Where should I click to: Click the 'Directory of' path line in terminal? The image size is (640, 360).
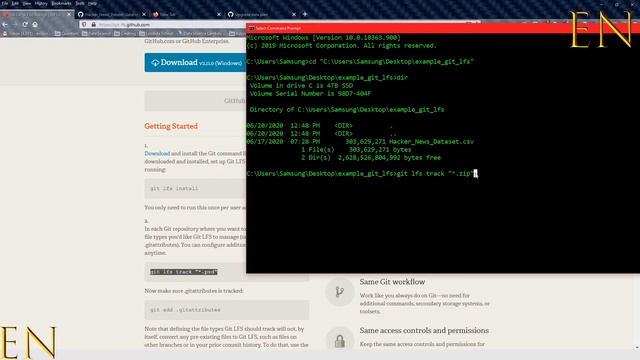pos(347,109)
